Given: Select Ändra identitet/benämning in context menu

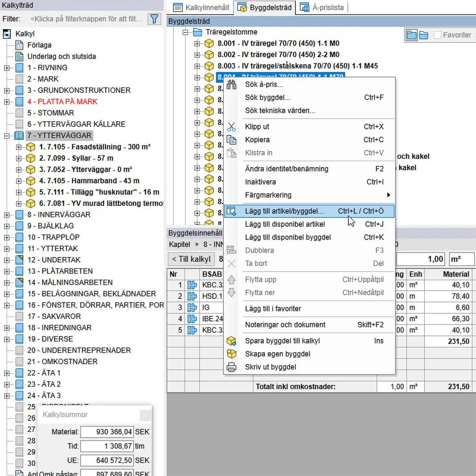Looking at the screenshot, I should pos(286,169).
